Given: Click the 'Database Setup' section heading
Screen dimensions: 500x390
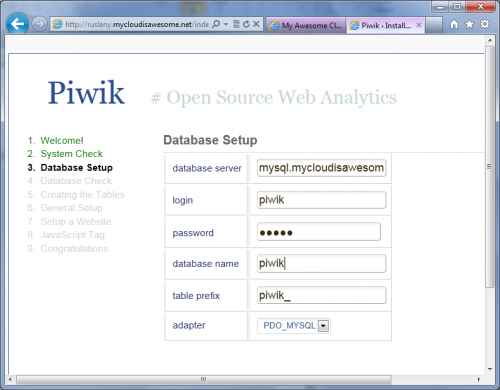Looking at the screenshot, I should click(210, 140).
